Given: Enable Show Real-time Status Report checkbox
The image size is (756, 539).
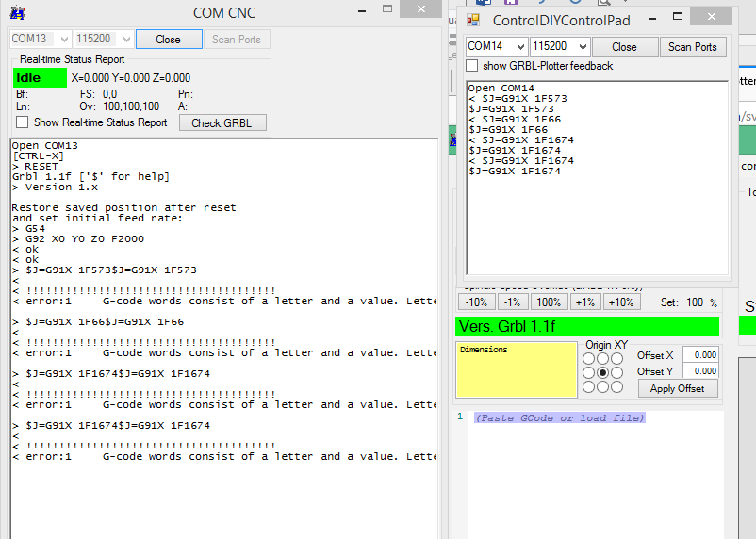Looking at the screenshot, I should [23, 122].
